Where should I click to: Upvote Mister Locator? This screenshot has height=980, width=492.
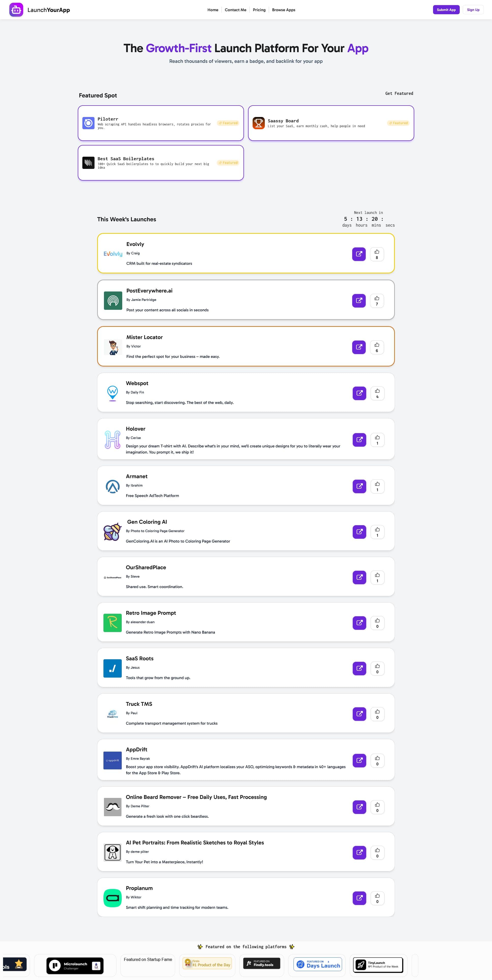click(x=377, y=347)
